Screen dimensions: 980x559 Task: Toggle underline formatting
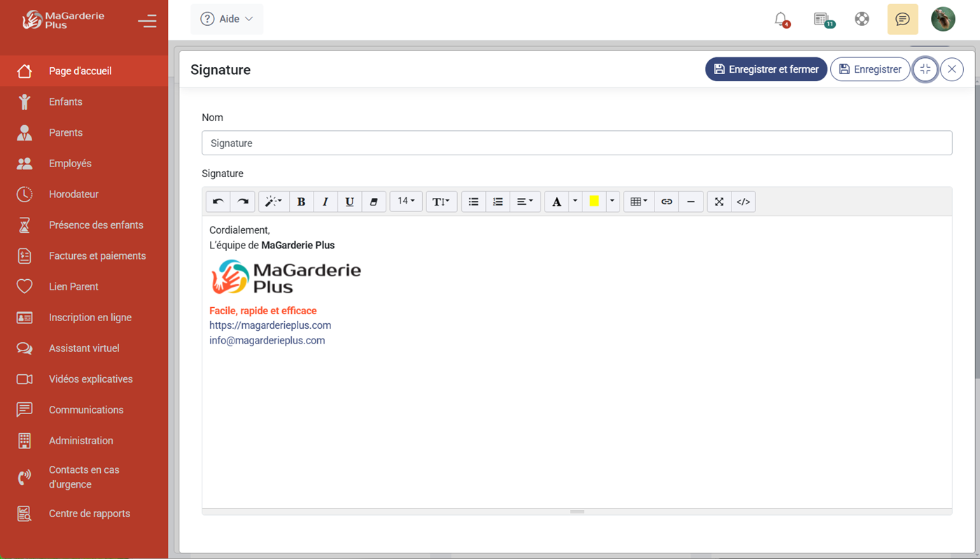point(349,201)
